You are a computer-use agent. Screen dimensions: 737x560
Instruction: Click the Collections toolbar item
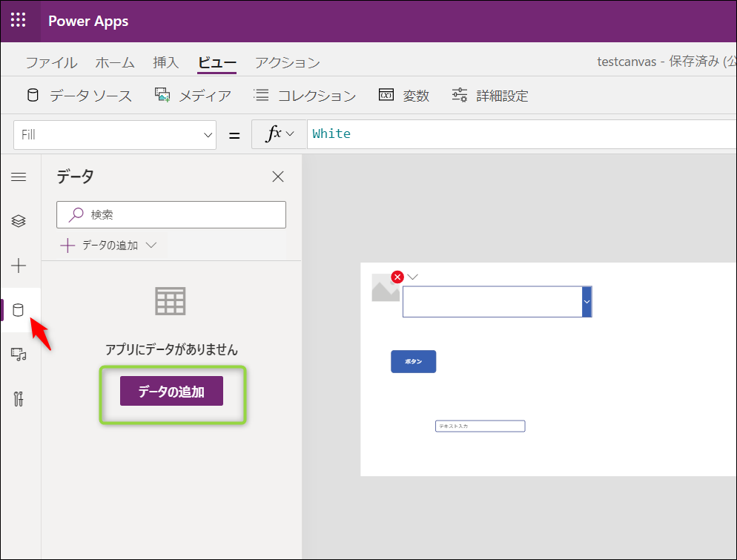(305, 96)
